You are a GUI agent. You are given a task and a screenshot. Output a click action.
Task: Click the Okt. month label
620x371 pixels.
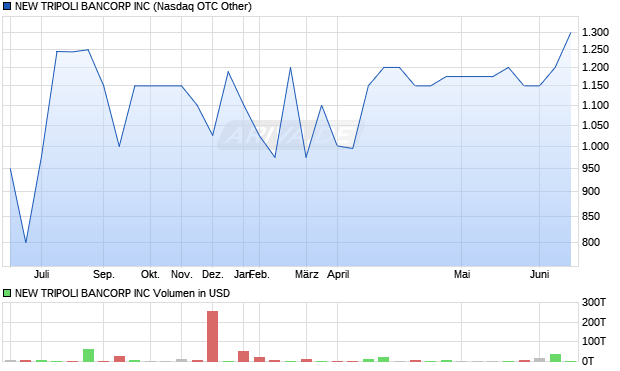point(150,274)
